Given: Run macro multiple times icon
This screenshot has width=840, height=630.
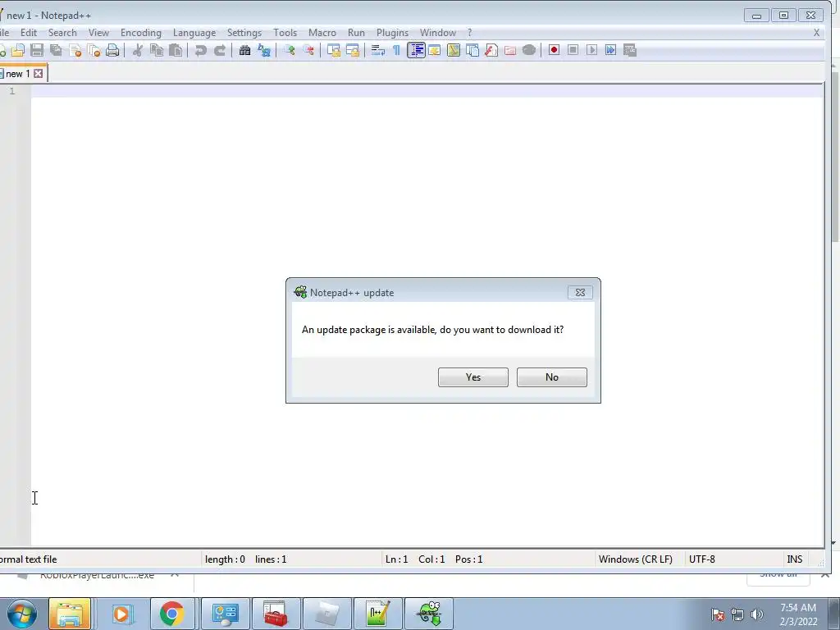Looking at the screenshot, I should (x=610, y=50).
